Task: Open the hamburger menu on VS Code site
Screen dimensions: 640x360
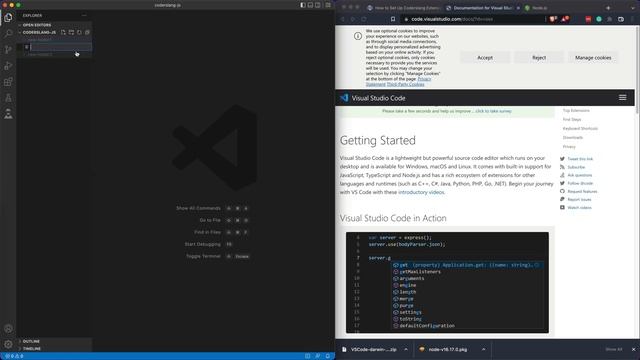Action: point(622,98)
